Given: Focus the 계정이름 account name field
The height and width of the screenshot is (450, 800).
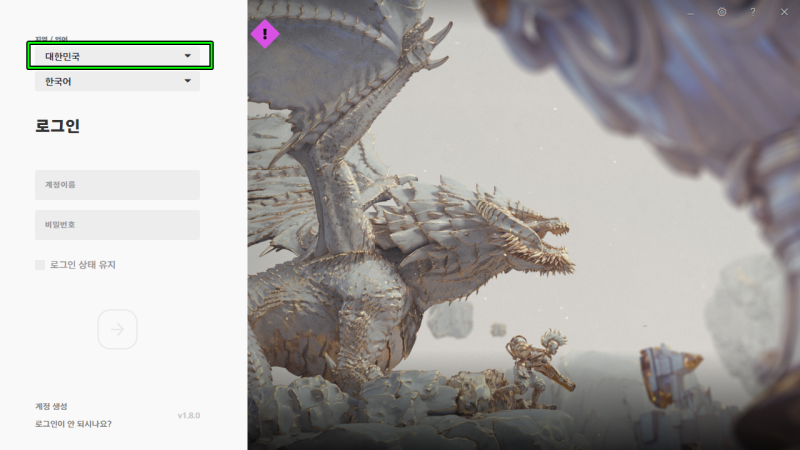Looking at the screenshot, I should click(117, 185).
